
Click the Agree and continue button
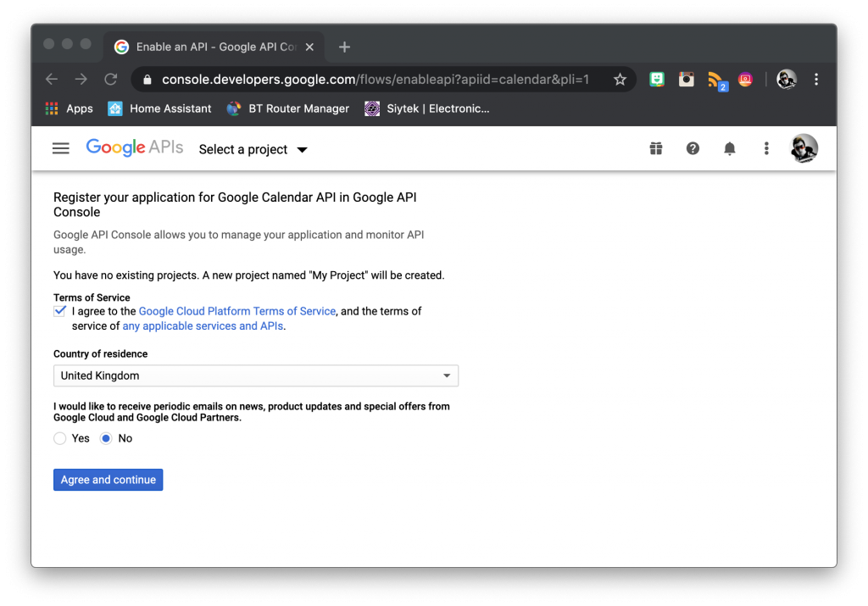click(x=108, y=480)
